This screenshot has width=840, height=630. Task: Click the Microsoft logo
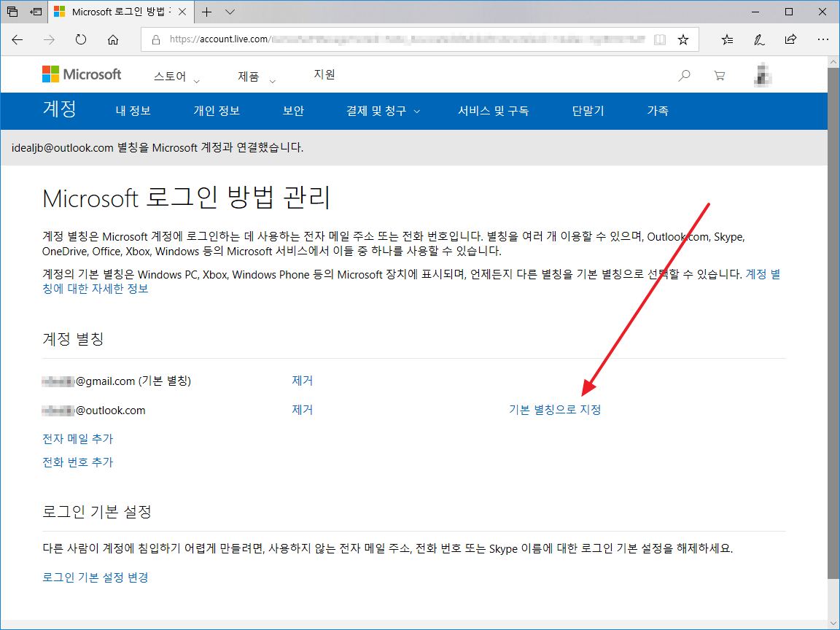(82, 74)
